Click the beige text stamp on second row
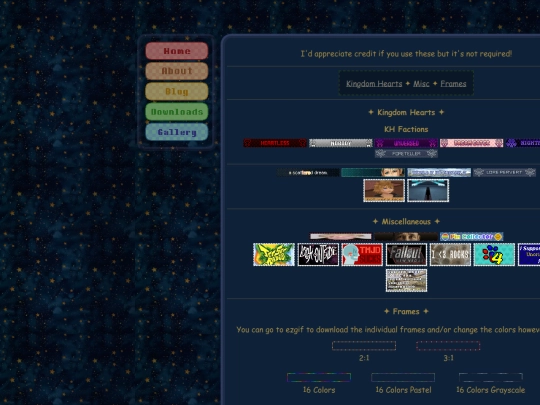540x405 pixels. (x=406, y=281)
